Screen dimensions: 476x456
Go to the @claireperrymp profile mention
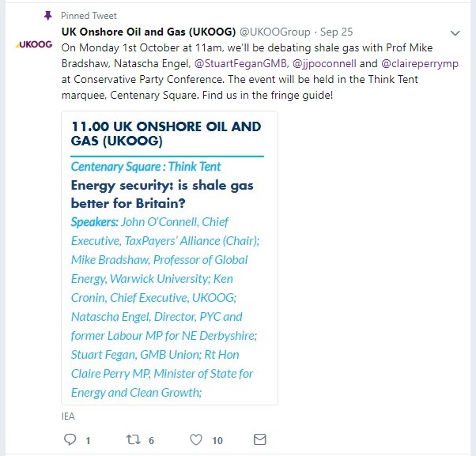click(420, 63)
